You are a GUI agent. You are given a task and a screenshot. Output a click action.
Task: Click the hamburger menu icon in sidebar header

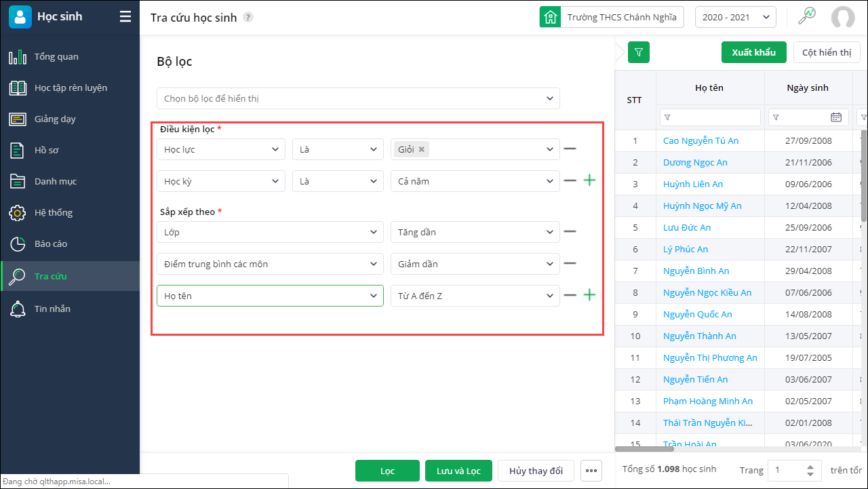tap(125, 17)
